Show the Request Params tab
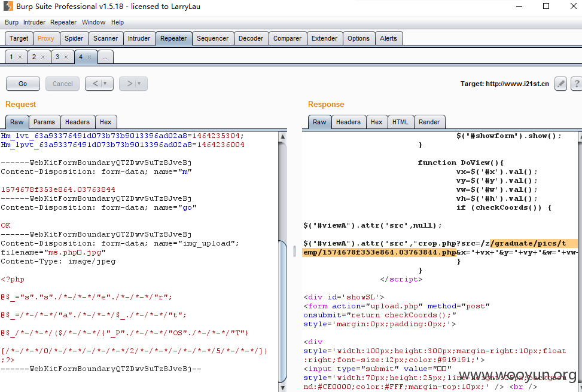Screen dimensions: 582x392 (x=44, y=122)
